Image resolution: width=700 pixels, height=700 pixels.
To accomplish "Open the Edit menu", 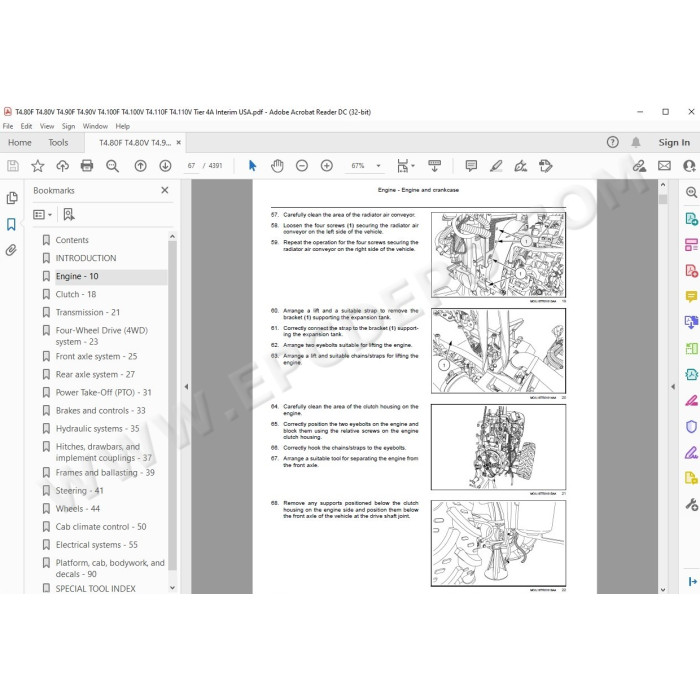I will click(x=26, y=126).
